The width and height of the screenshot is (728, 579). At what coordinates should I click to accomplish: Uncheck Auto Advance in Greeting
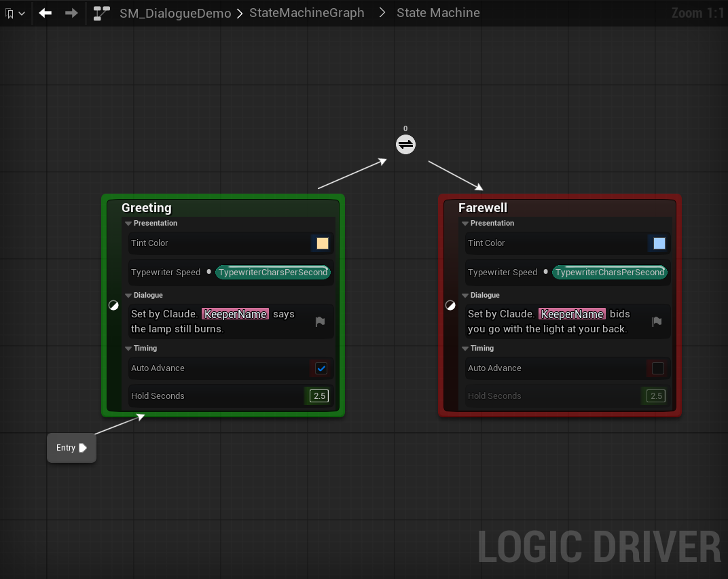tap(321, 368)
